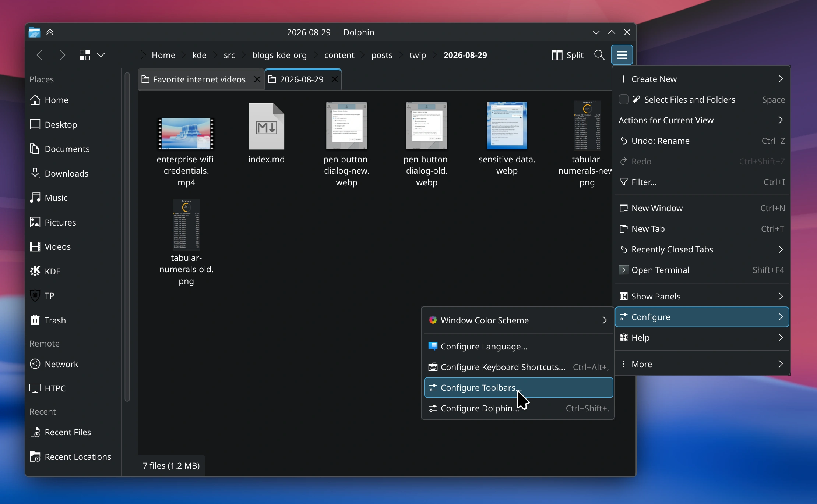Open Home in Places sidebar
817x504 pixels.
point(73,100)
